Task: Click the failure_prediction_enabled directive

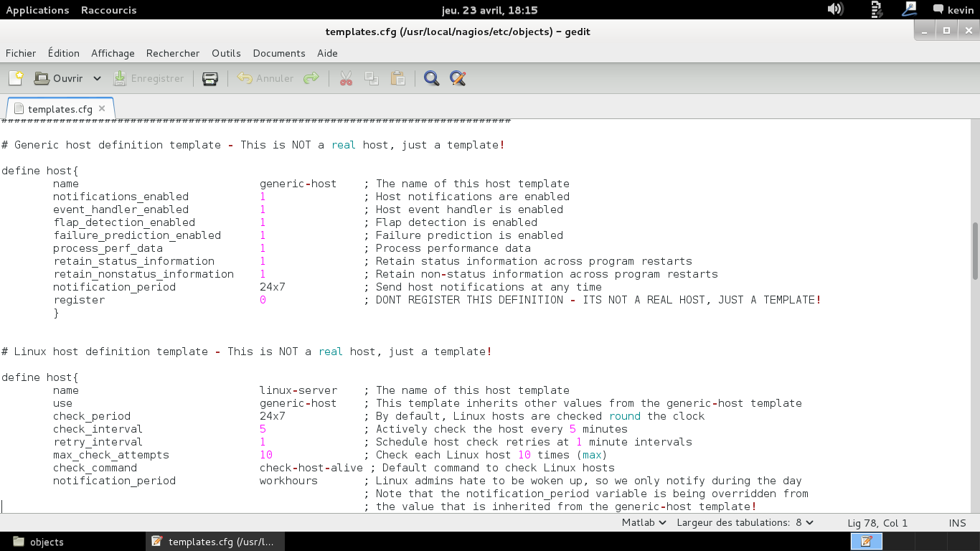Action: point(137,235)
